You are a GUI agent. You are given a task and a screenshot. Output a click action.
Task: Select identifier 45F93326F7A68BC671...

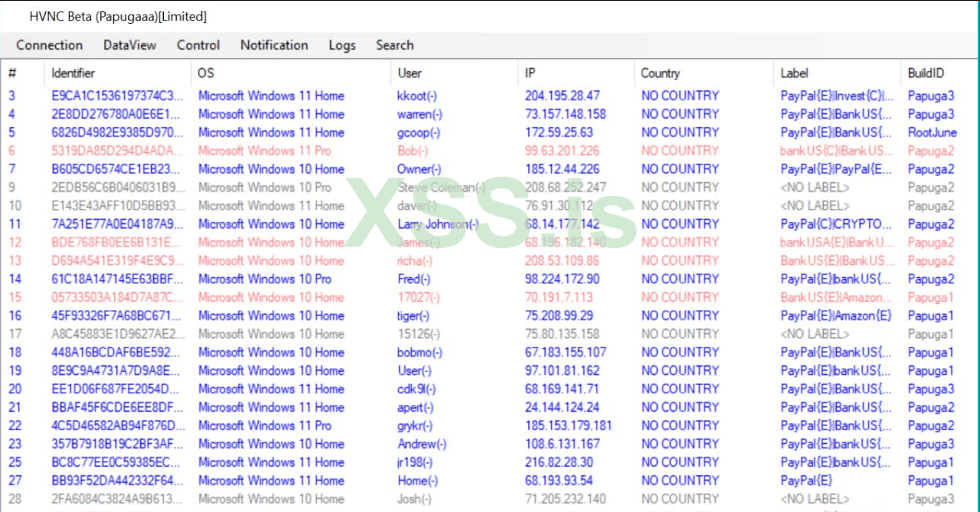point(118,316)
